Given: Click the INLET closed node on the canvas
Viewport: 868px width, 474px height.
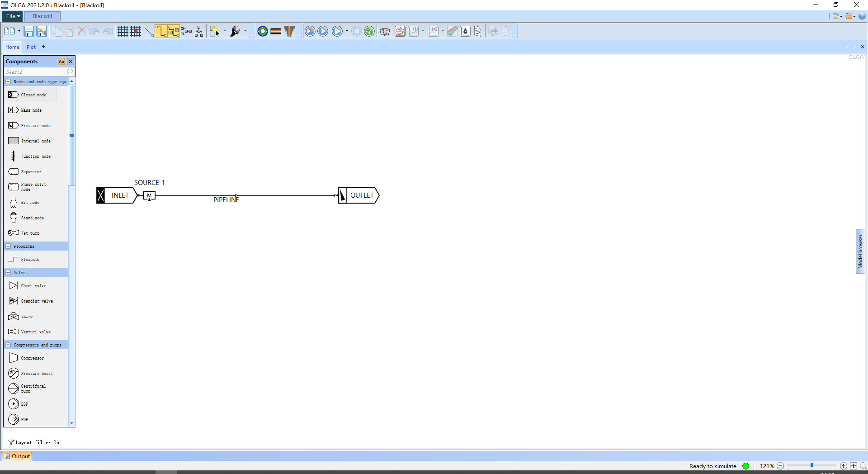Looking at the screenshot, I should (117, 195).
